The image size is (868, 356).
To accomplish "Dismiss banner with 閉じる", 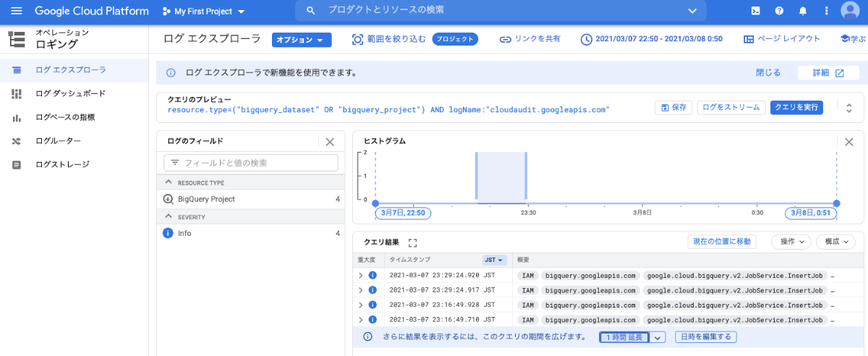I will point(768,73).
